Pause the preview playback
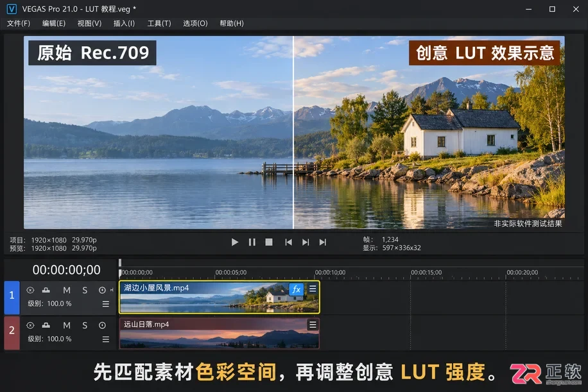Viewport: 588px width, 392px height. click(252, 242)
